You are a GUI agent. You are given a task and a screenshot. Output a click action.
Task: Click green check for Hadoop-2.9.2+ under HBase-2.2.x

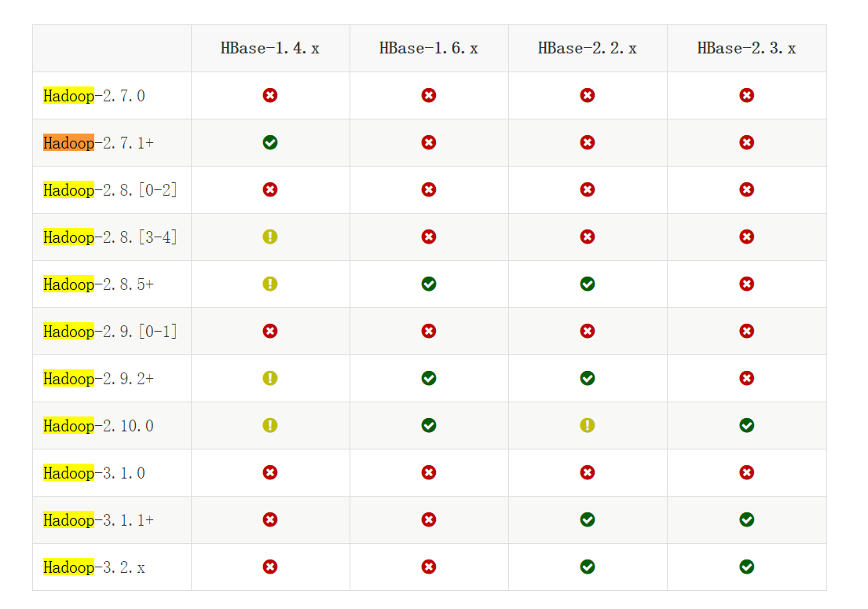[588, 378]
